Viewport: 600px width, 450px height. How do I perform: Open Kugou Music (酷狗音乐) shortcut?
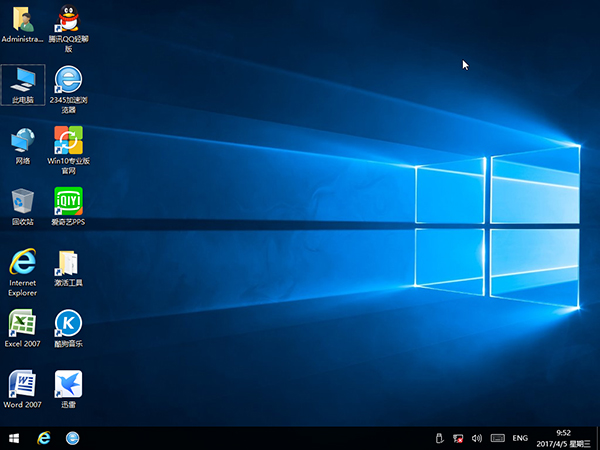click(x=68, y=323)
